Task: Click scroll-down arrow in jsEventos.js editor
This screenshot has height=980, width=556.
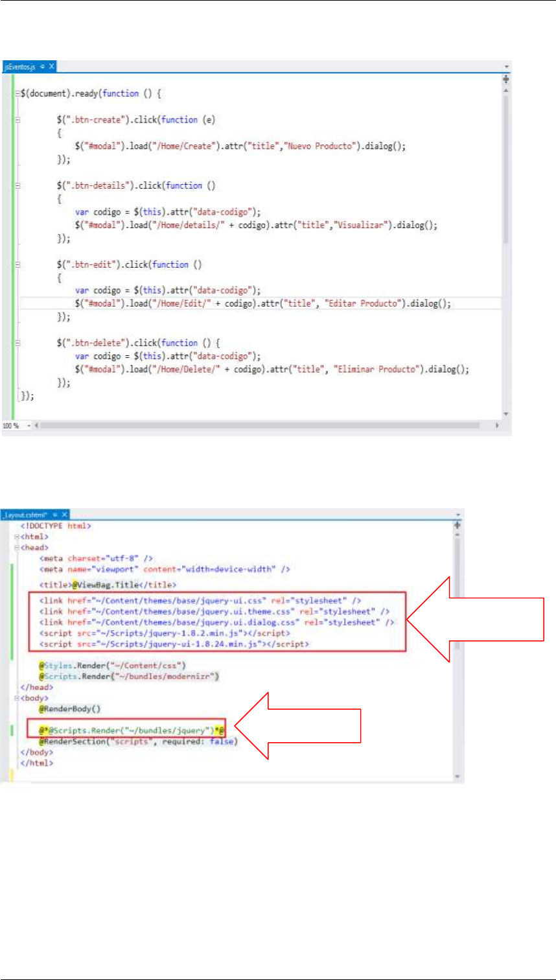Action: tap(506, 414)
